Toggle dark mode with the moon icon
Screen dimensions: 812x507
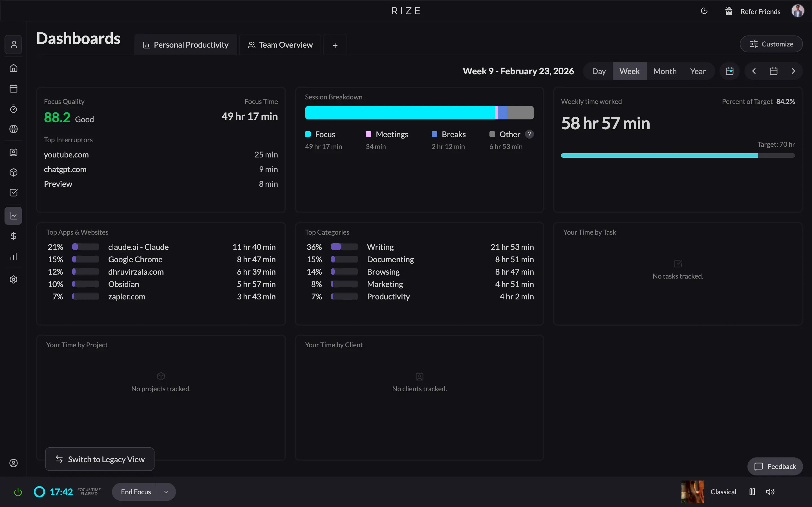704,11
